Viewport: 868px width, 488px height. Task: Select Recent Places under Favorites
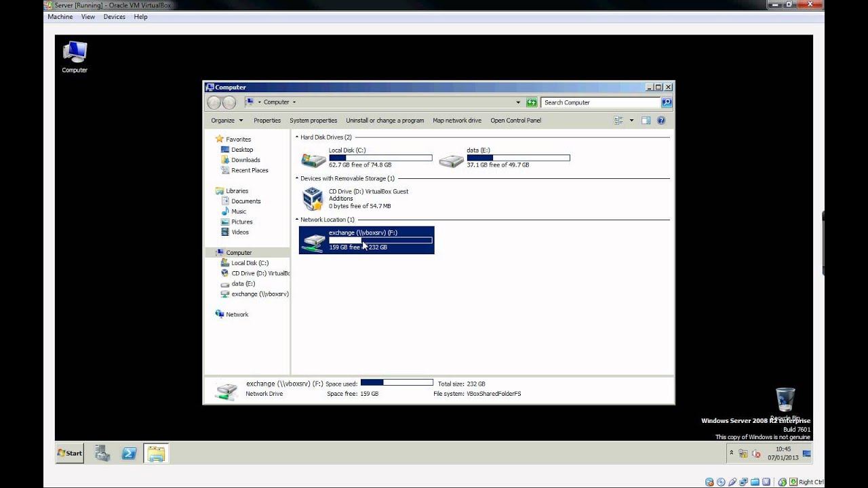[x=244, y=170]
